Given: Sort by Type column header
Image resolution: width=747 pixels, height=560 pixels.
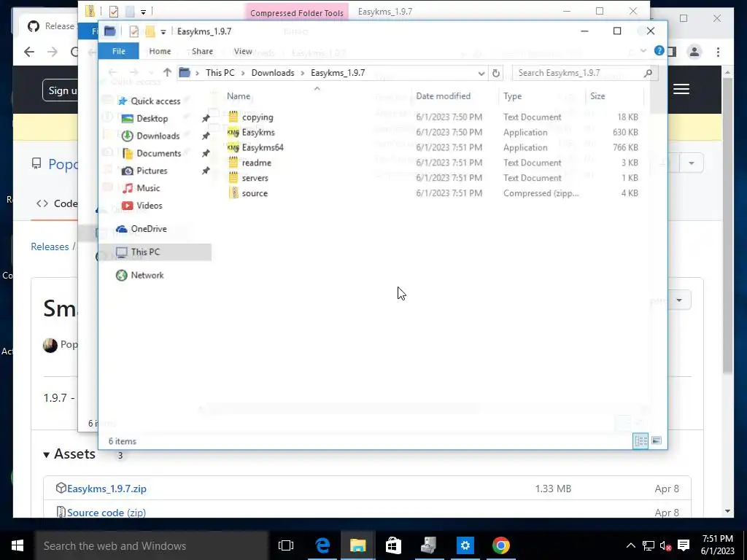Looking at the screenshot, I should [x=512, y=96].
